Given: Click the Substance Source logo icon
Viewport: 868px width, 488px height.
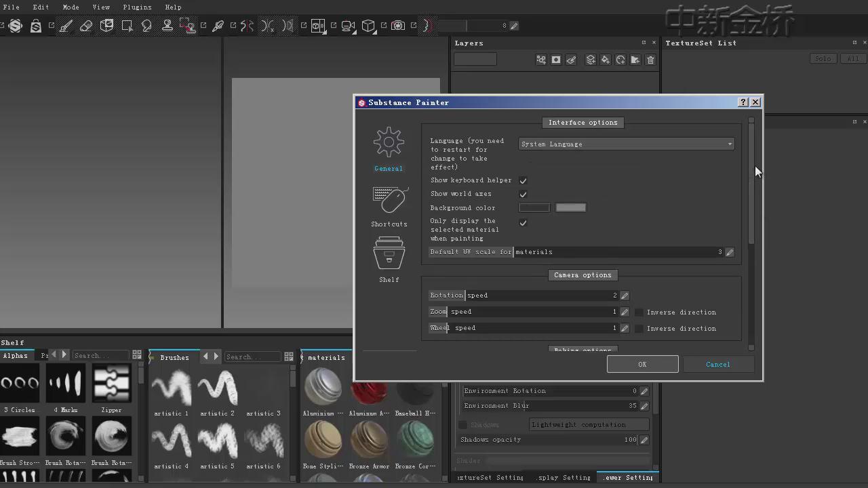Looking at the screenshot, I should pos(15,26).
